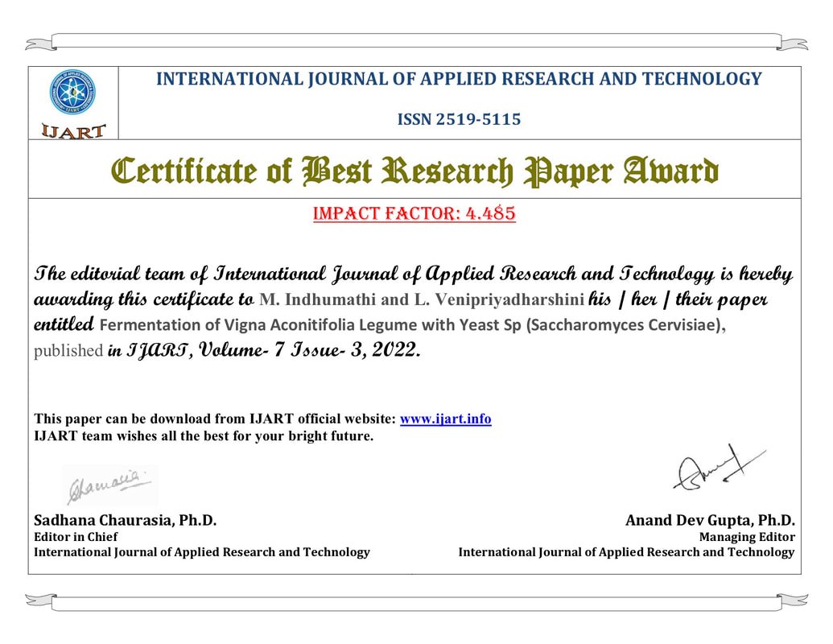
Task: Select the ISSN 2519-5115 text
Action: (x=459, y=119)
